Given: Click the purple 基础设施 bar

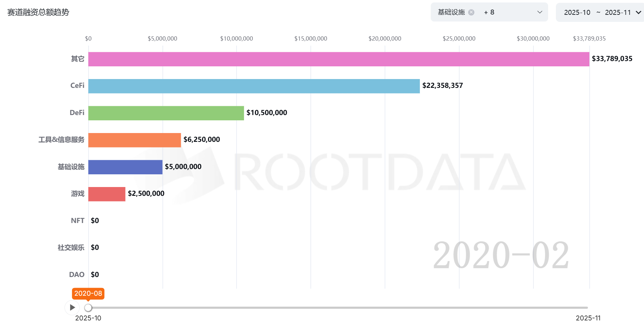Looking at the screenshot, I should [125, 167].
